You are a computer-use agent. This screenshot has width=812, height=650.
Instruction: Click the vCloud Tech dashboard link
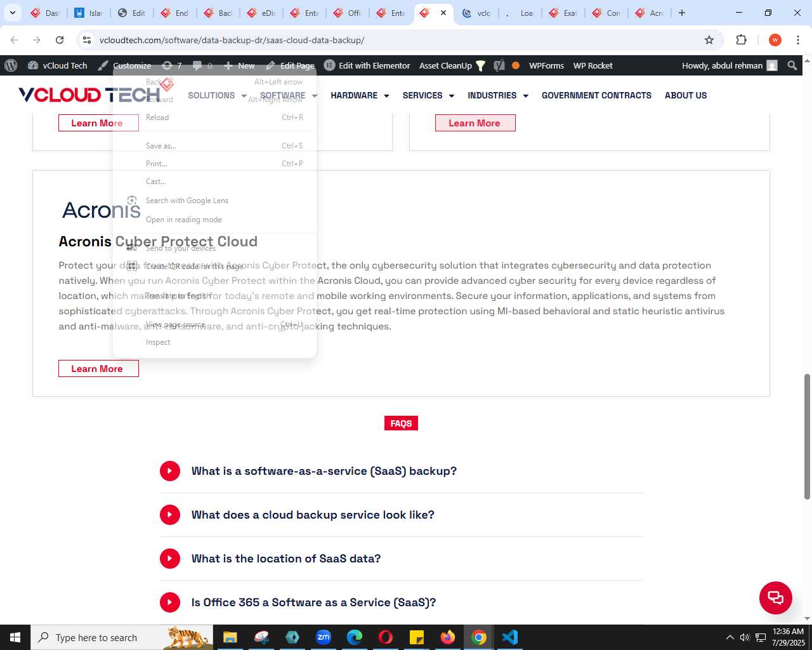58,65
